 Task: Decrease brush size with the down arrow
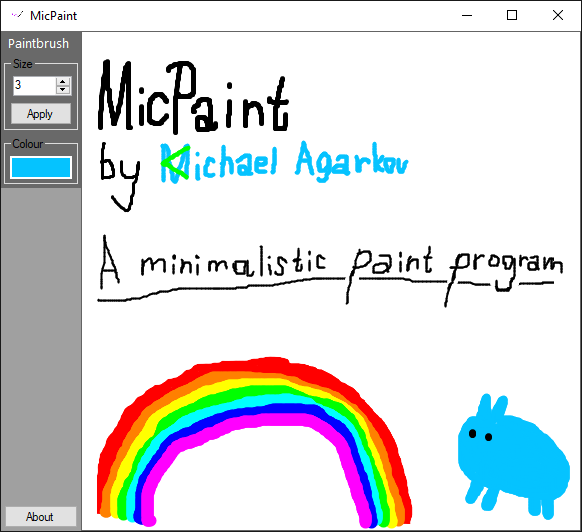coord(63,90)
